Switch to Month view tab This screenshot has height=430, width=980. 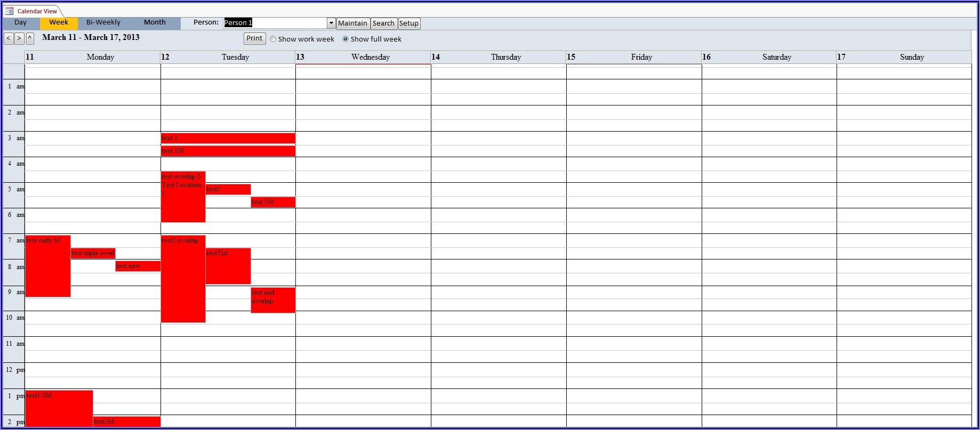155,22
